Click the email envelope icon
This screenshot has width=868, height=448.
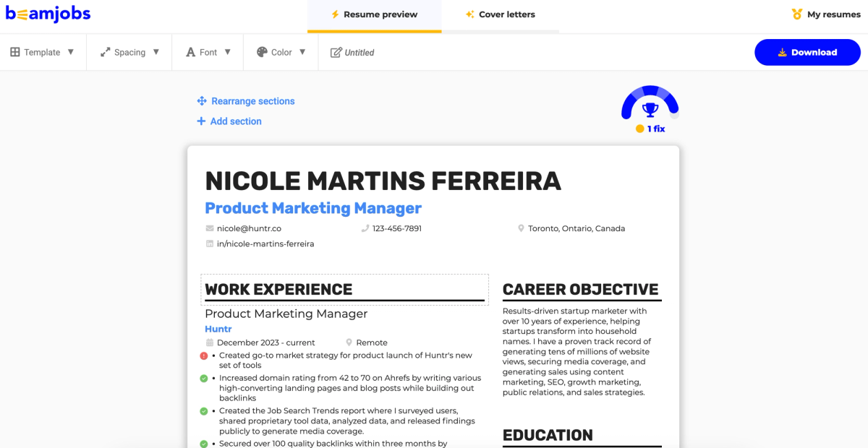(x=210, y=228)
